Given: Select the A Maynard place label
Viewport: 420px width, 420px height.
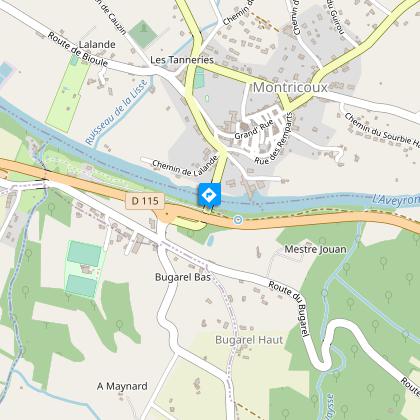Looking at the screenshot, I should click(x=122, y=386).
